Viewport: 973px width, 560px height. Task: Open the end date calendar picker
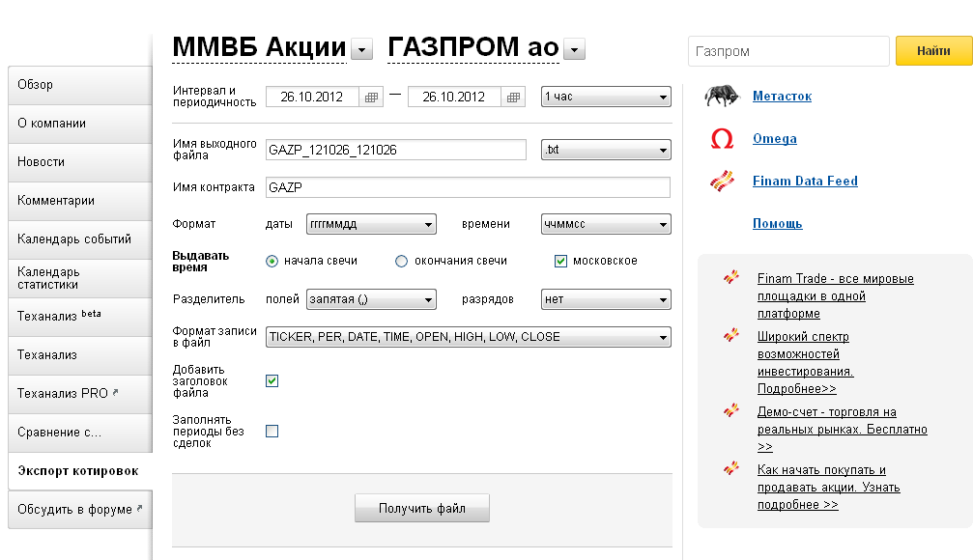[x=513, y=98]
